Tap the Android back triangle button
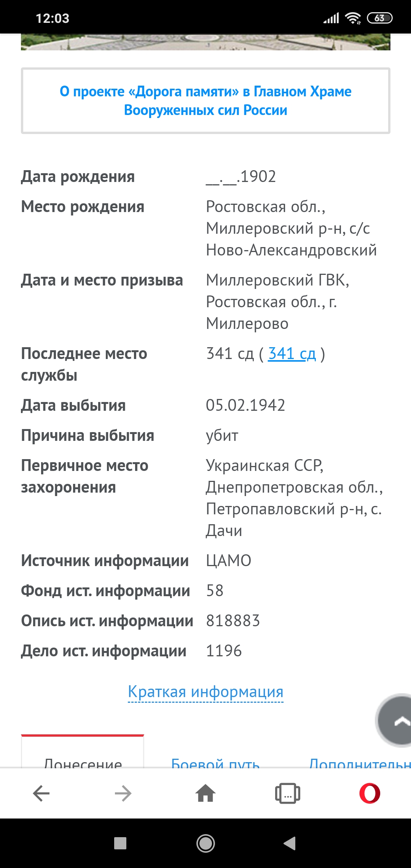Viewport: 411px width, 868px height. [x=290, y=843]
